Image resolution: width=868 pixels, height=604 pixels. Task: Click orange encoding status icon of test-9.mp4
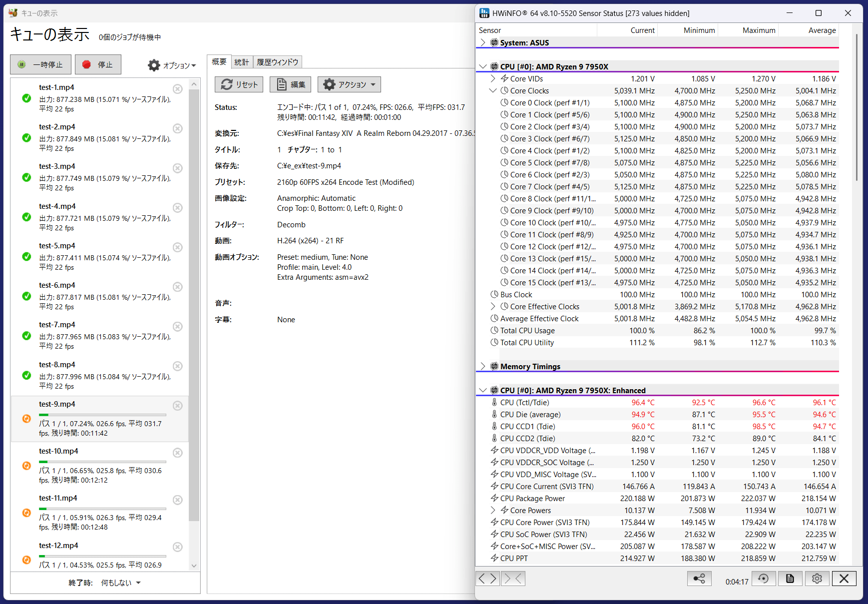pos(26,419)
